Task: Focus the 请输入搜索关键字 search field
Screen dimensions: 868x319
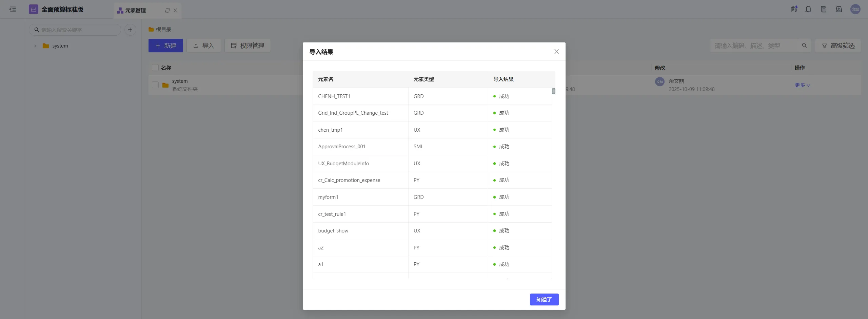Action: (78, 30)
